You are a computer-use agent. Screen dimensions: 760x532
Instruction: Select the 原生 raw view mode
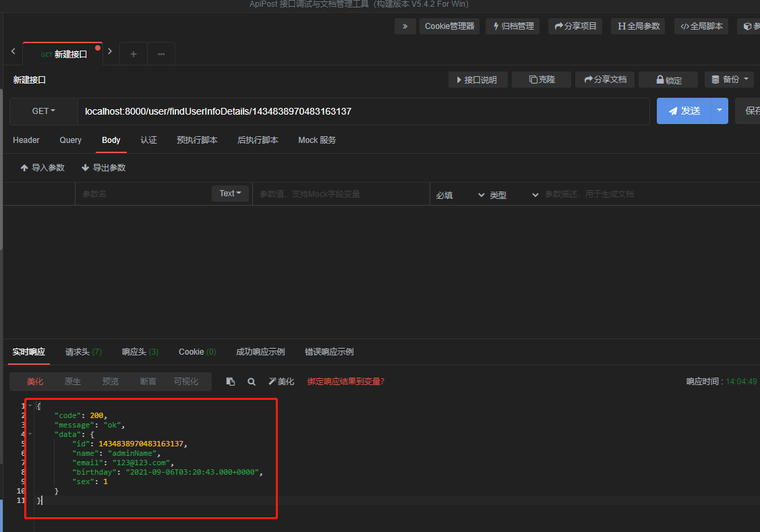click(73, 382)
